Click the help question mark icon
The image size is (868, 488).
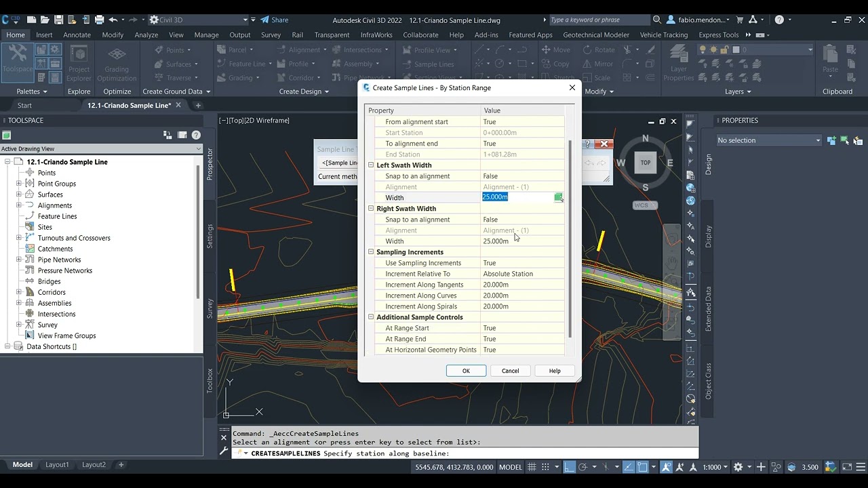[779, 20]
